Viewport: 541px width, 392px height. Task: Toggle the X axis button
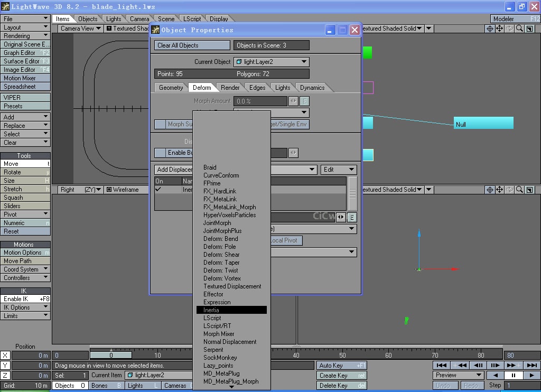coord(5,356)
